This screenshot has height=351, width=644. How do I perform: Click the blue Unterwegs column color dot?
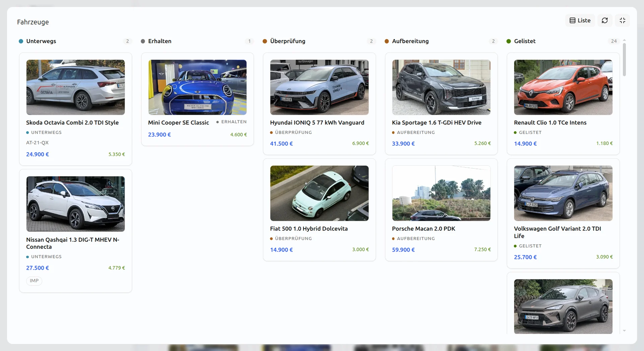[x=21, y=41]
